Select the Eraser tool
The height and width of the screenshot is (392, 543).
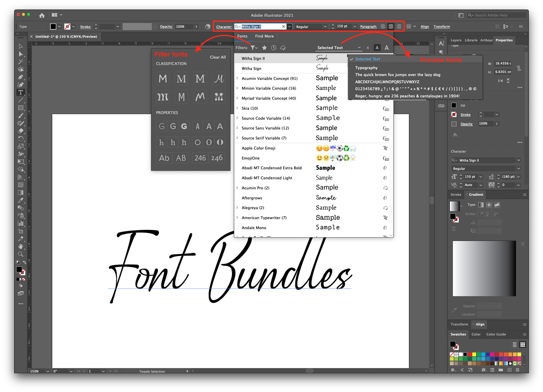tap(21, 131)
